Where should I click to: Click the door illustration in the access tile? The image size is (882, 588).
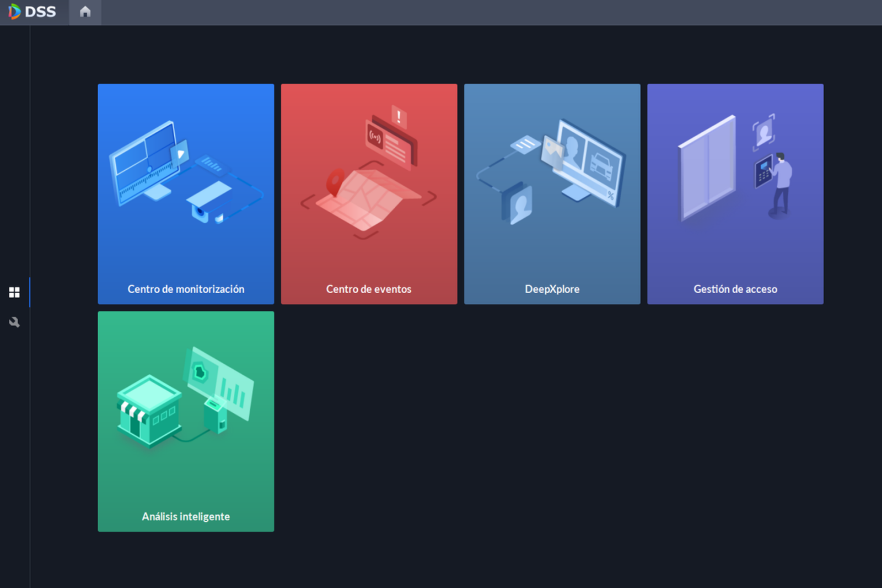[708, 168]
